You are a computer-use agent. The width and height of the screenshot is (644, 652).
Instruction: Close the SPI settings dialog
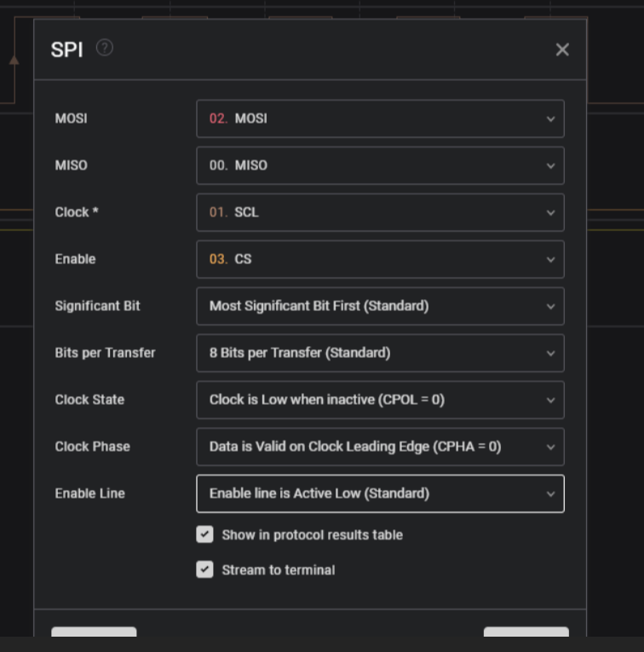(x=562, y=49)
